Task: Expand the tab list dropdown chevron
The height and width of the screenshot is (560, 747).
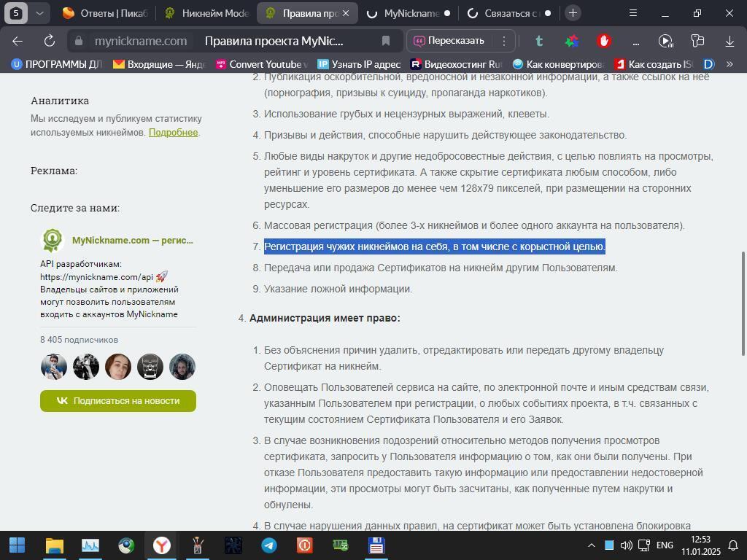Action: tap(40, 13)
